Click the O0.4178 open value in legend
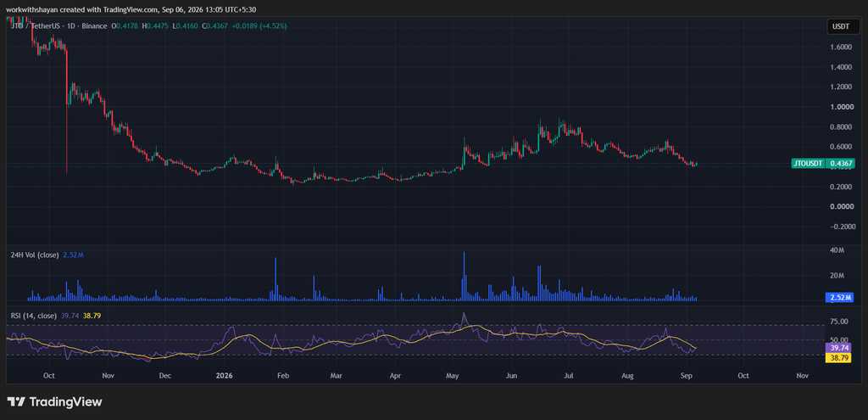This screenshot has height=420, width=868. (125, 26)
